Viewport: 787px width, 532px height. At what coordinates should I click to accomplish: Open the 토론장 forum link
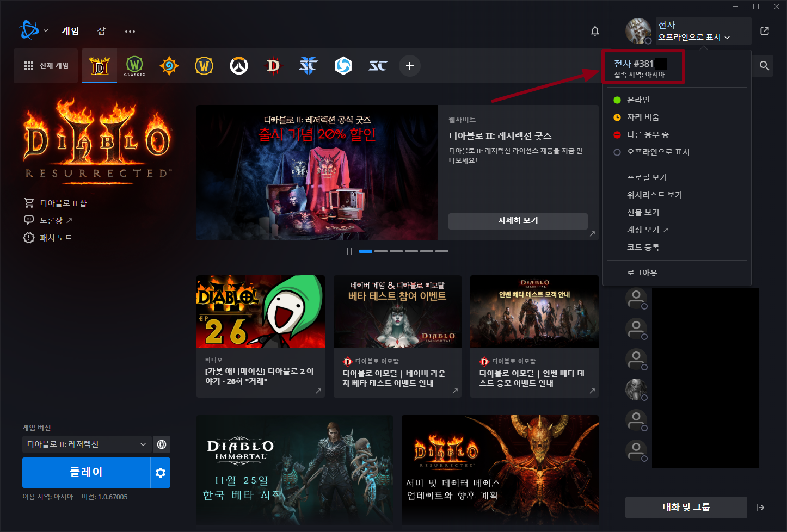(48, 220)
